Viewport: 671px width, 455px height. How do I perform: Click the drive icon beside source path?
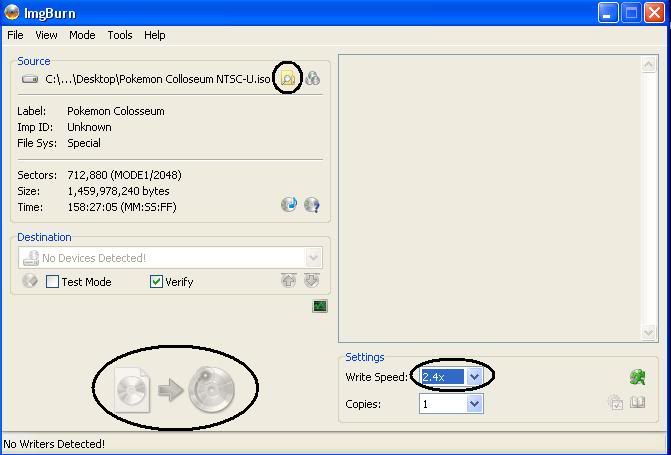point(30,79)
